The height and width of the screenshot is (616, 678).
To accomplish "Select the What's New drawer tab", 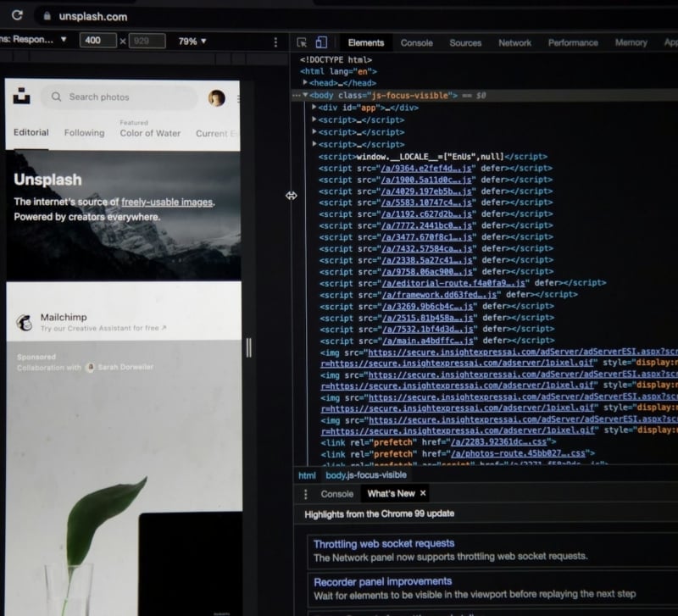I will 392,493.
